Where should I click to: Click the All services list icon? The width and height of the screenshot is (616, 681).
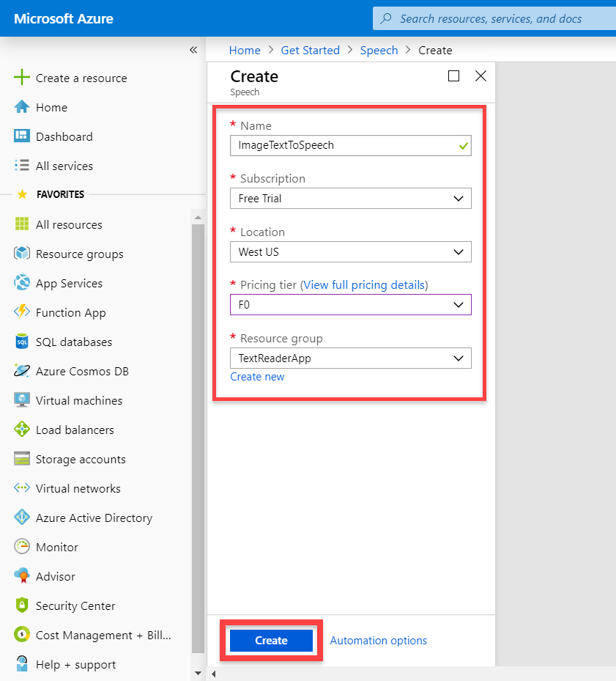[22, 166]
